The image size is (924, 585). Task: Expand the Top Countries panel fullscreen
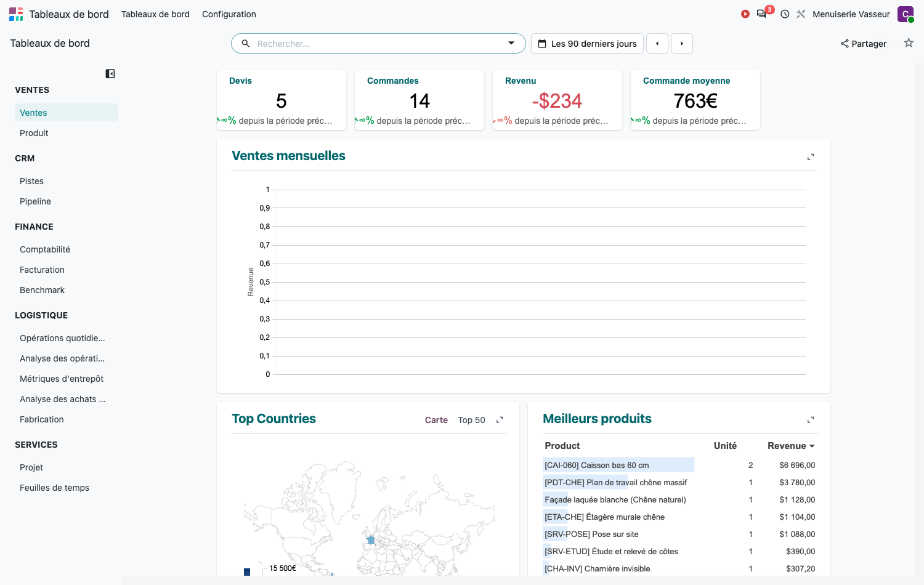click(500, 420)
